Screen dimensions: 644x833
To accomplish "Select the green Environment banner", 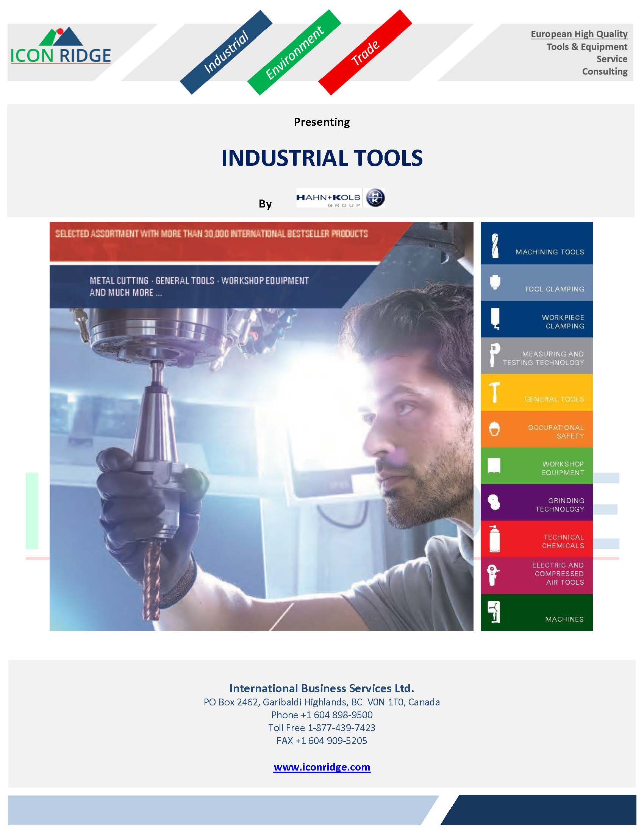I will tap(294, 53).
